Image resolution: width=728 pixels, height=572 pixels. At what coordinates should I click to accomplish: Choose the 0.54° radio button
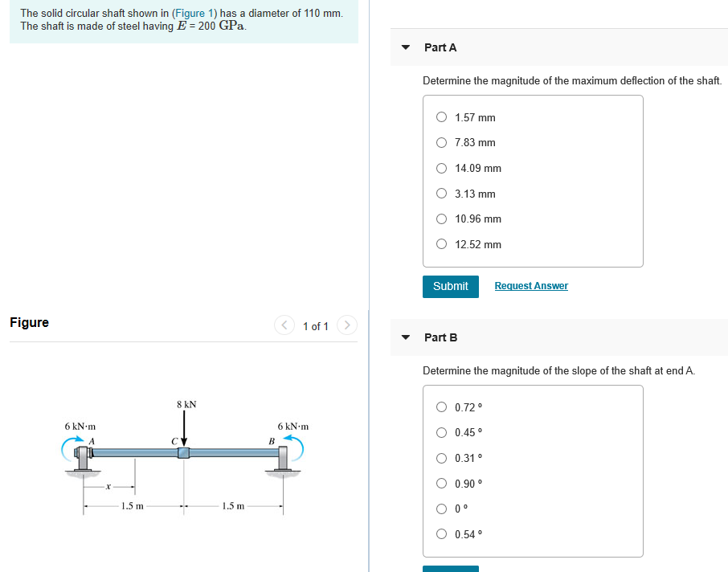click(x=441, y=534)
